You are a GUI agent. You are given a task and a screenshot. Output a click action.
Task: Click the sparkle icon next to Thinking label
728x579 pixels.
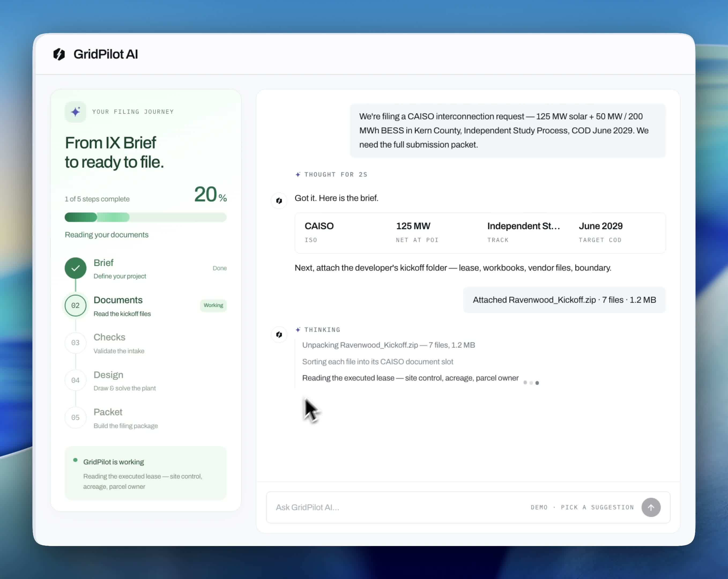pos(298,329)
